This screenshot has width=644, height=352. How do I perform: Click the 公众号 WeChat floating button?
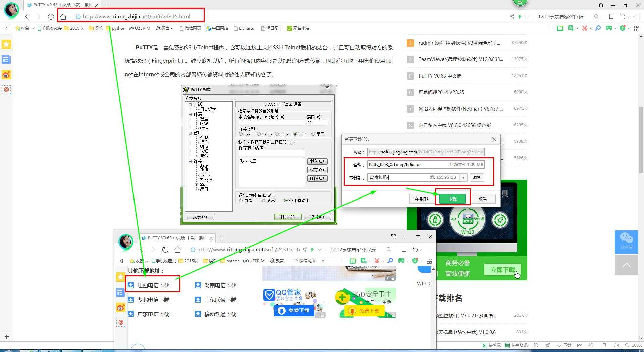626,242
